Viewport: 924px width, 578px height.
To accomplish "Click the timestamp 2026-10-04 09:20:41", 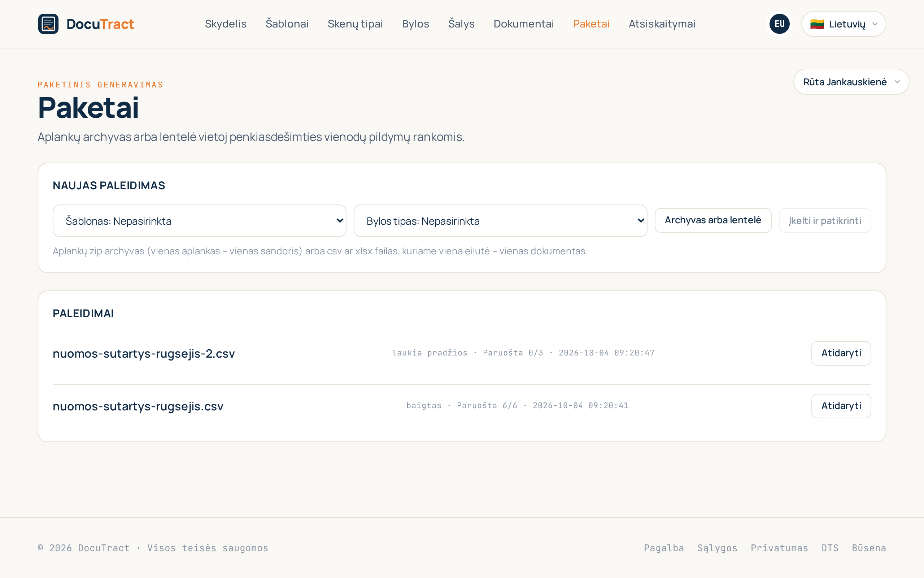I will coord(580,406).
